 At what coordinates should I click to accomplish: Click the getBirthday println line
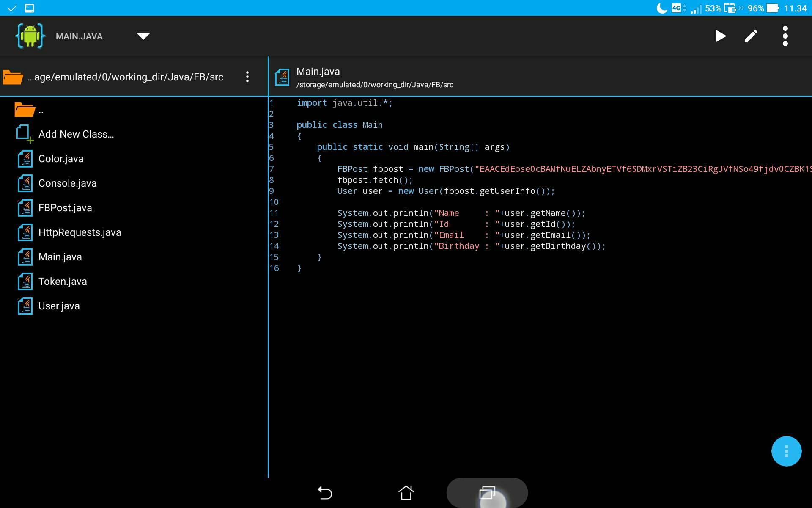[472, 246]
